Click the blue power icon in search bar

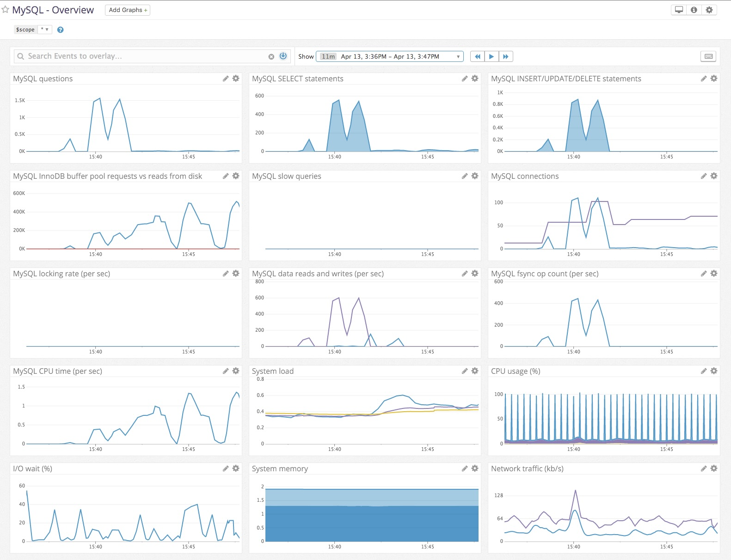[x=283, y=56]
